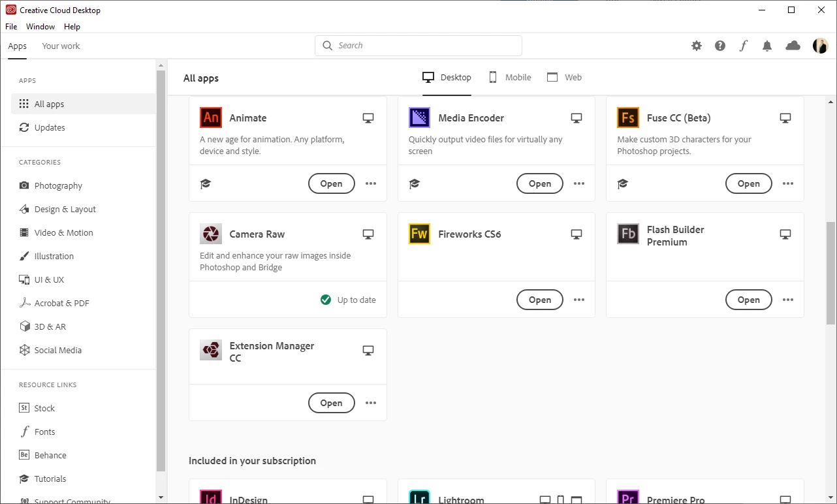
Task: Click the Creative Cloud logo in title bar
Action: tap(10, 10)
